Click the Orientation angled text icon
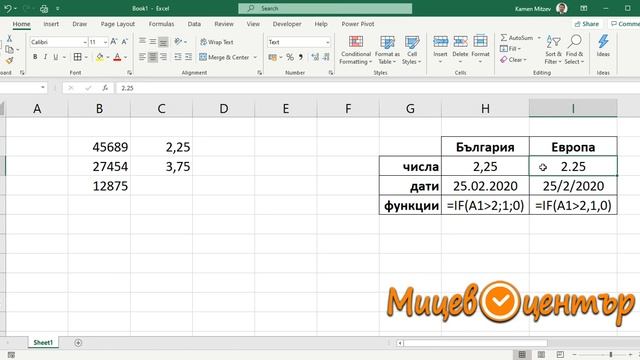 point(178,41)
